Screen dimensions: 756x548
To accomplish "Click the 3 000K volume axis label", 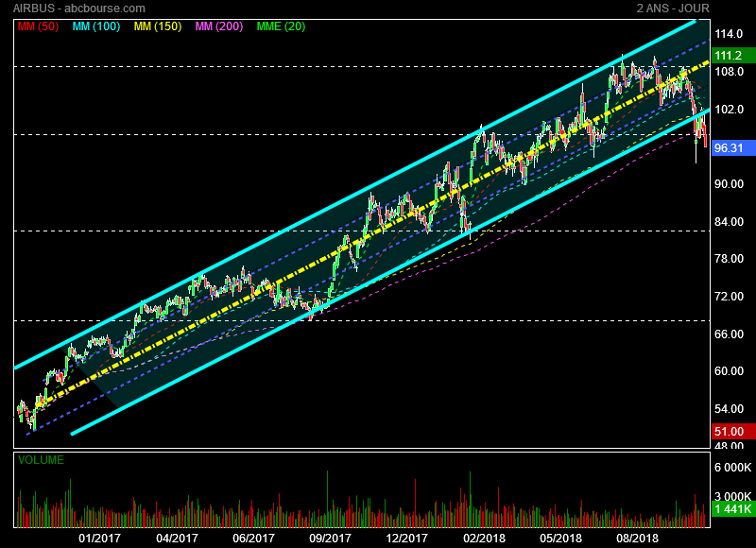I will [733, 496].
